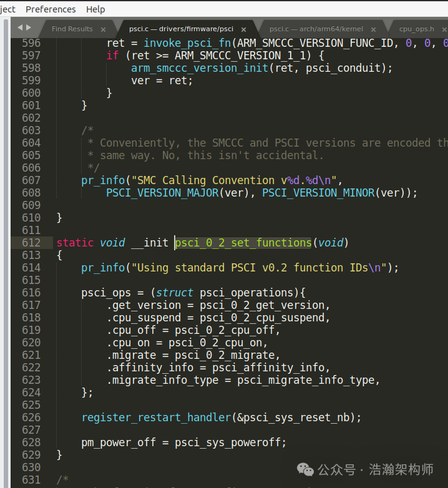Click psci_conduit argument on line 598
Viewport: 448px width, 488px height.
[x=343, y=68]
